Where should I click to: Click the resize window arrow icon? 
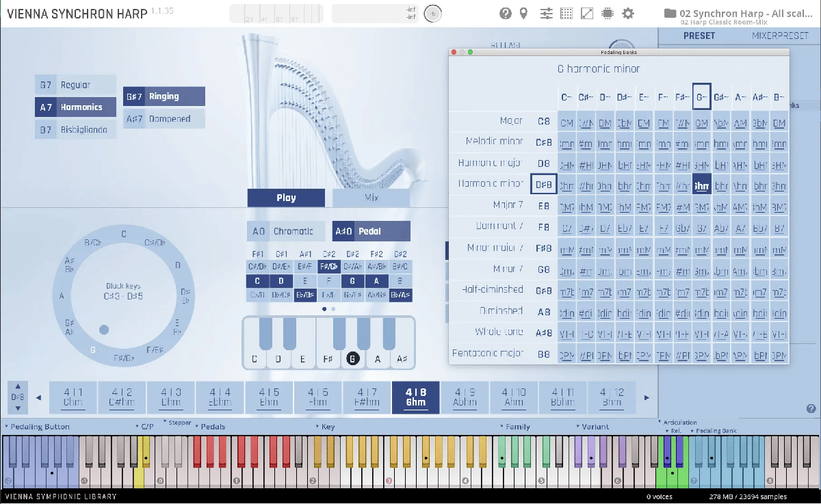pyautogui.click(x=587, y=13)
